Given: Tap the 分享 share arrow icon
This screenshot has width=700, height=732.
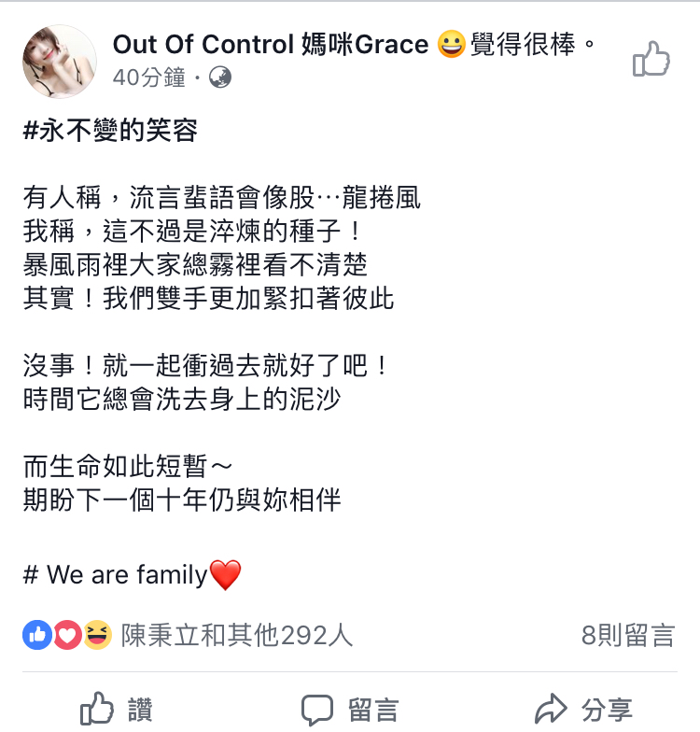Looking at the screenshot, I should [x=551, y=708].
